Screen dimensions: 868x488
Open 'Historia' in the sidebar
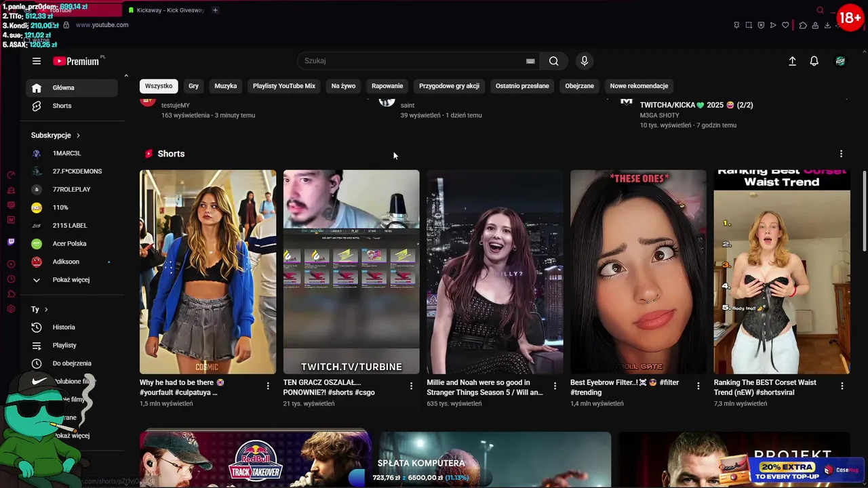pos(72,327)
